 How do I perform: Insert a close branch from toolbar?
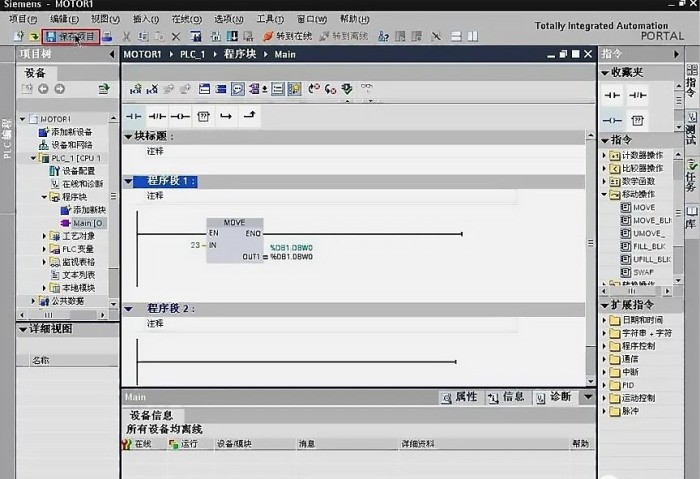[x=250, y=115]
